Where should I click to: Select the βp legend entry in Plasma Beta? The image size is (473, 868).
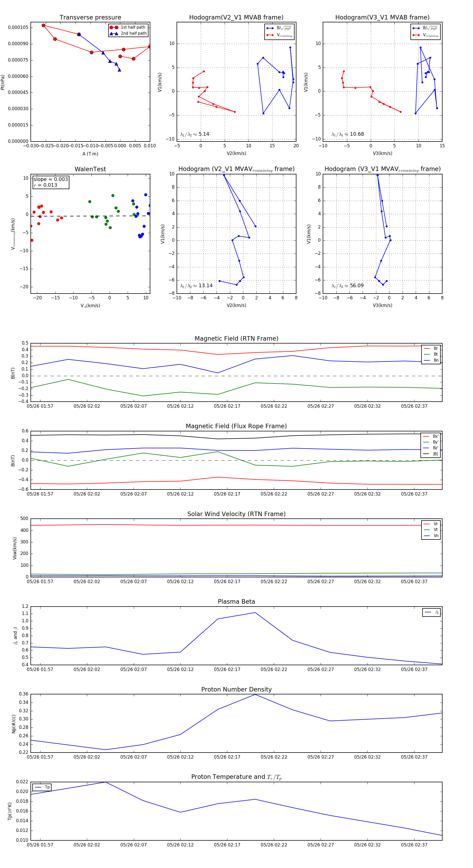(x=431, y=612)
